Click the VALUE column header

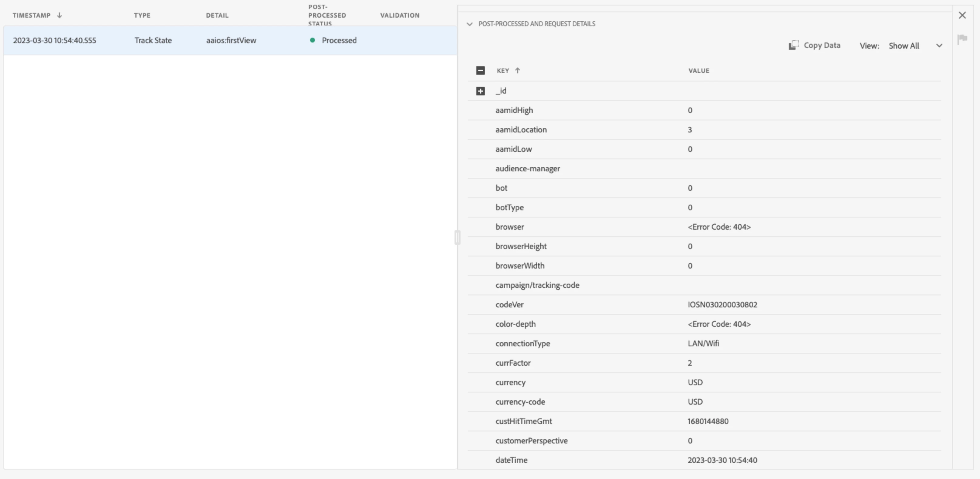click(x=698, y=70)
